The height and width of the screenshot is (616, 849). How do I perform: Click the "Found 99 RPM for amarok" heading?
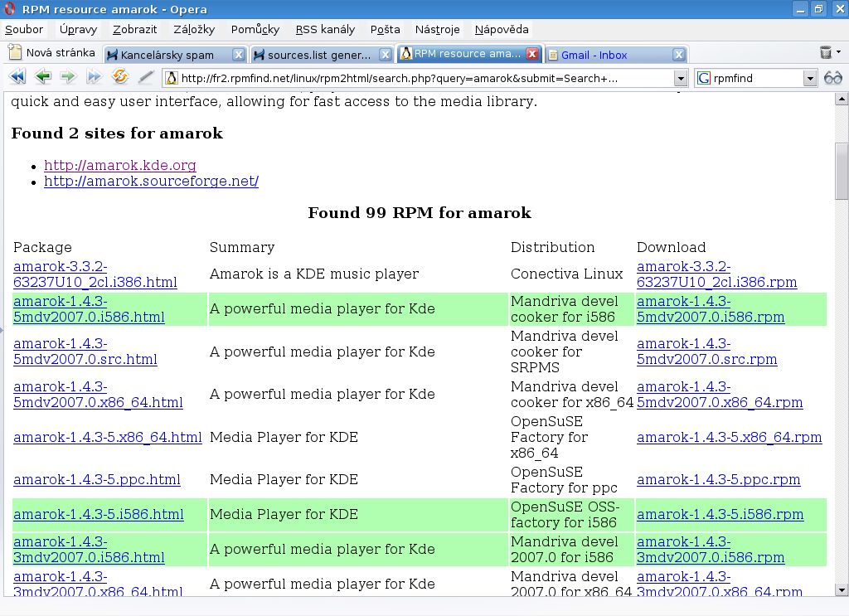click(420, 213)
